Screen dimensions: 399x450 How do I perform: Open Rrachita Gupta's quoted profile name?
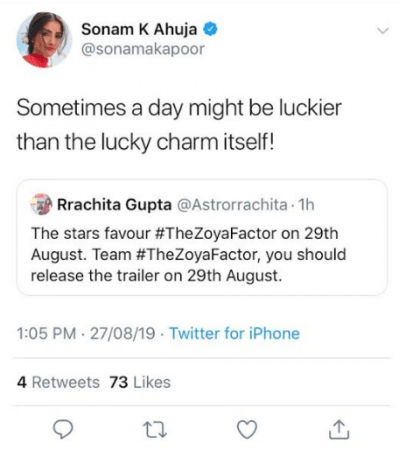pyautogui.click(x=114, y=204)
